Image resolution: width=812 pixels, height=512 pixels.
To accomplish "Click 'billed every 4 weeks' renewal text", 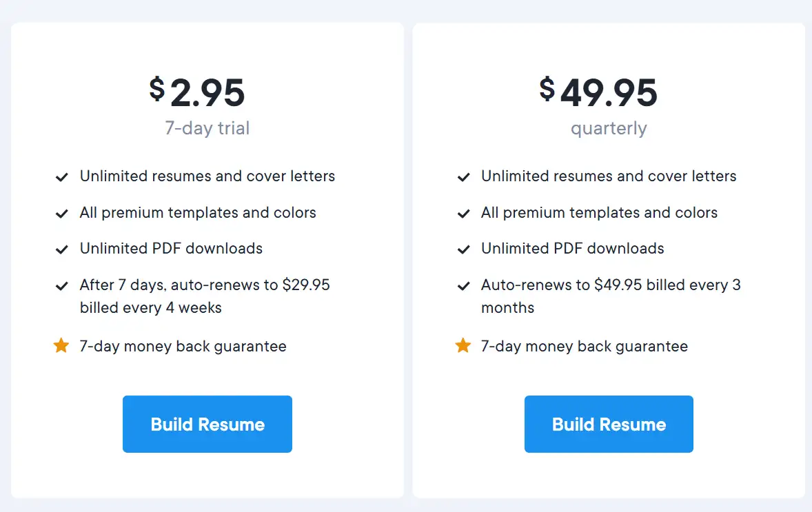I will [x=150, y=307].
